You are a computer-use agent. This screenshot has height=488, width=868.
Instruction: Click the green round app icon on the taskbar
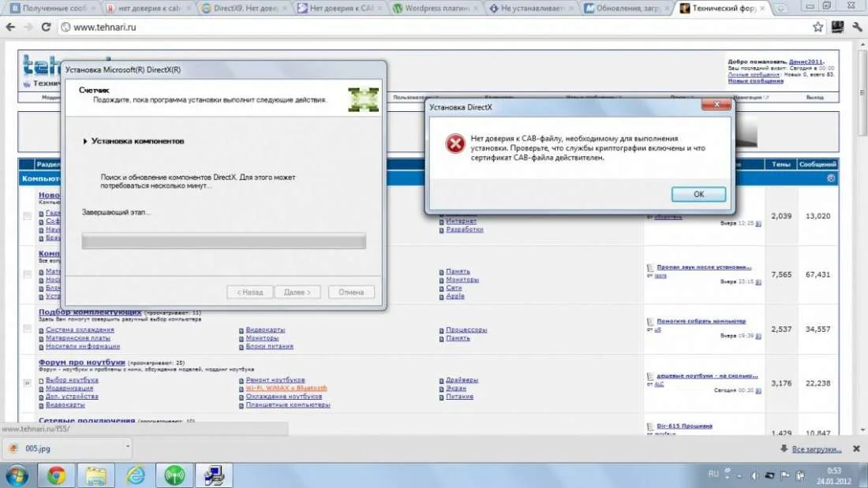(x=174, y=476)
